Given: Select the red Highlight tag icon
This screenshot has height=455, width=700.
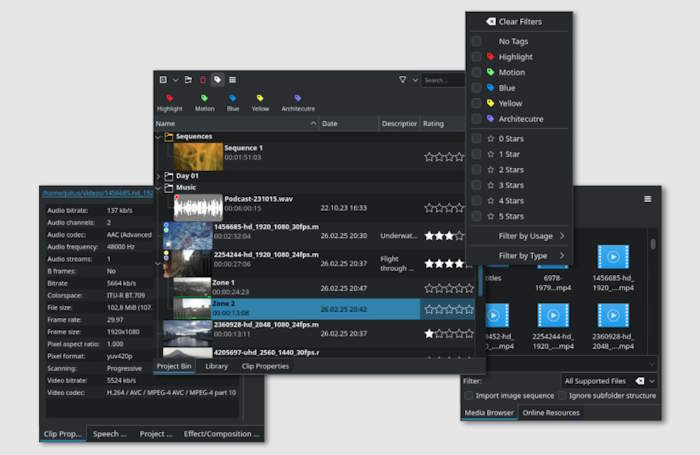Looking at the screenshot, I should click(170, 98).
